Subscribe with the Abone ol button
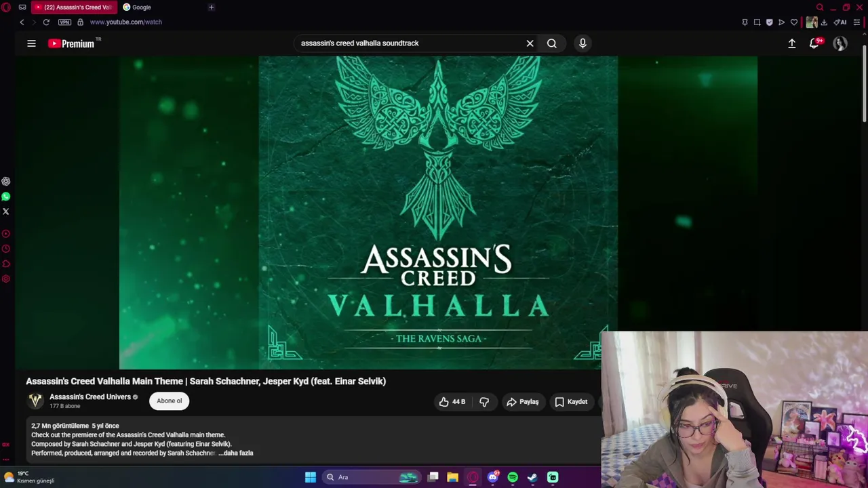This screenshot has width=868, height=488. [x=170, y=401]
